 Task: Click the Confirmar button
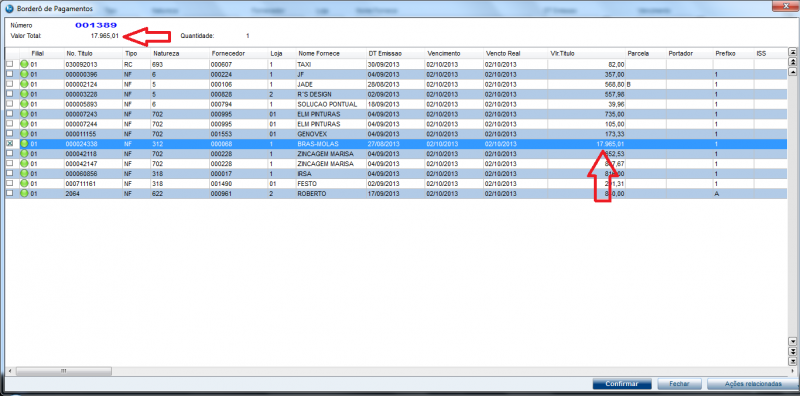pyautogui.click(x=622, y=383)
